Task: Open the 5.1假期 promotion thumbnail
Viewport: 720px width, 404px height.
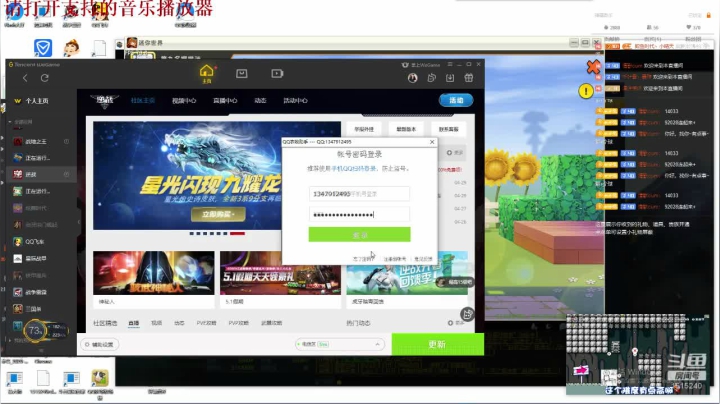Action: pyautogui.click(x=280, y=279)
